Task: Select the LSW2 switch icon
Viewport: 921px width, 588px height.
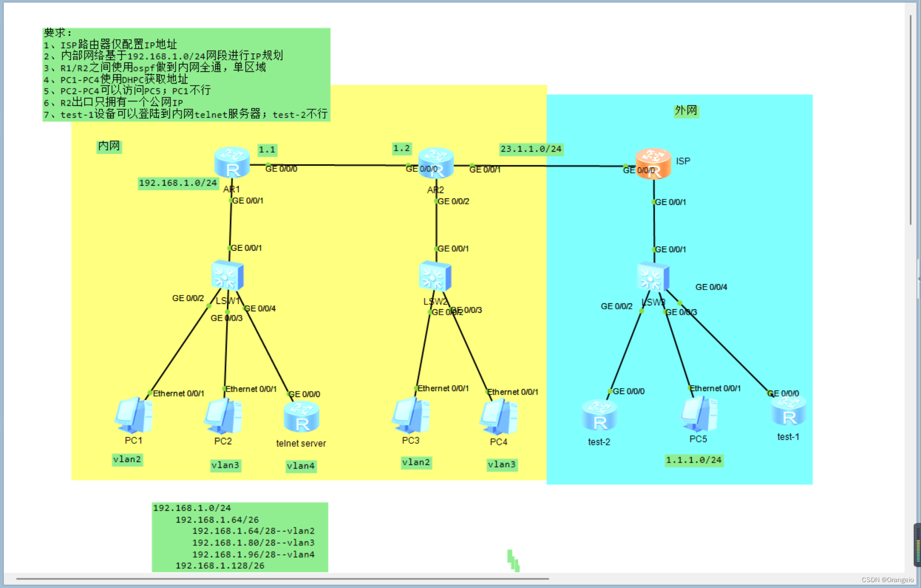Action: [435, 277]
